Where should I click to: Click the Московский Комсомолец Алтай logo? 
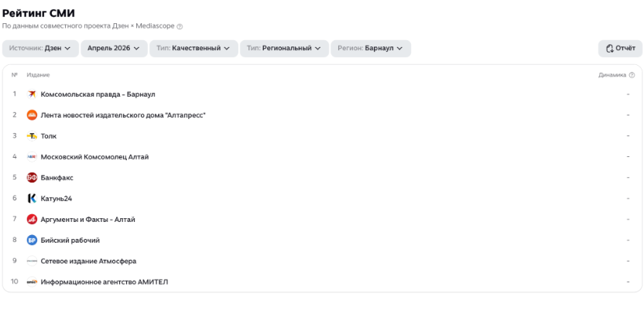[x=32, y=157]
